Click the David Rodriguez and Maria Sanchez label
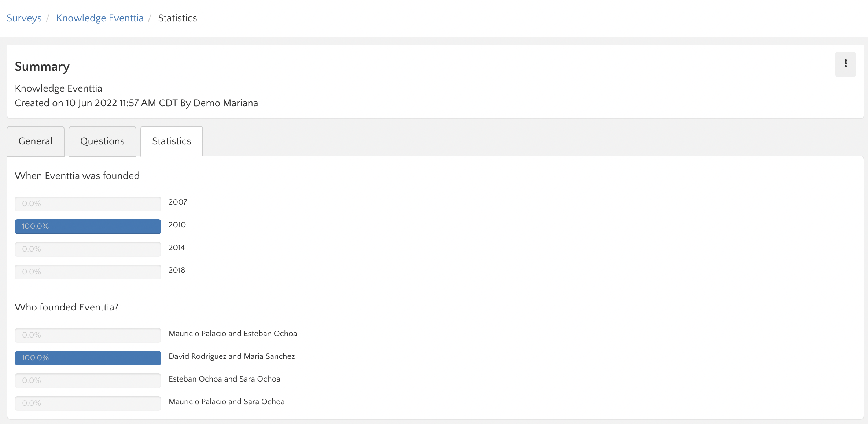The image size is (868, 424). point(232,356)
